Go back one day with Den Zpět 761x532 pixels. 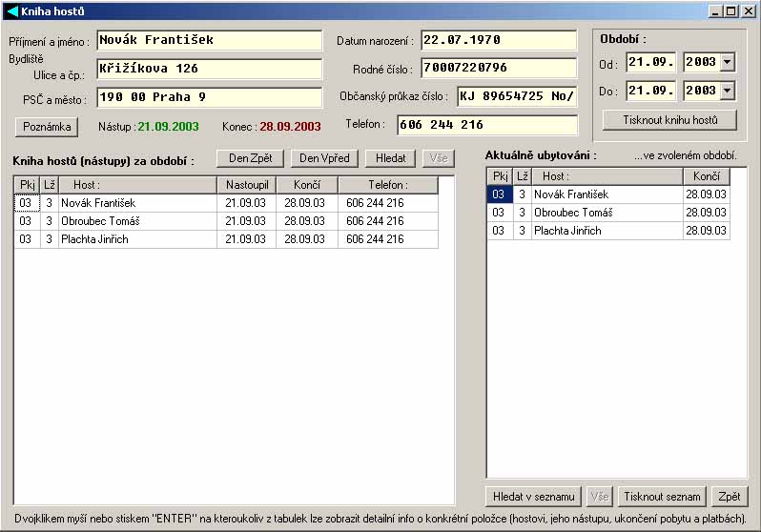click(251, 158)
